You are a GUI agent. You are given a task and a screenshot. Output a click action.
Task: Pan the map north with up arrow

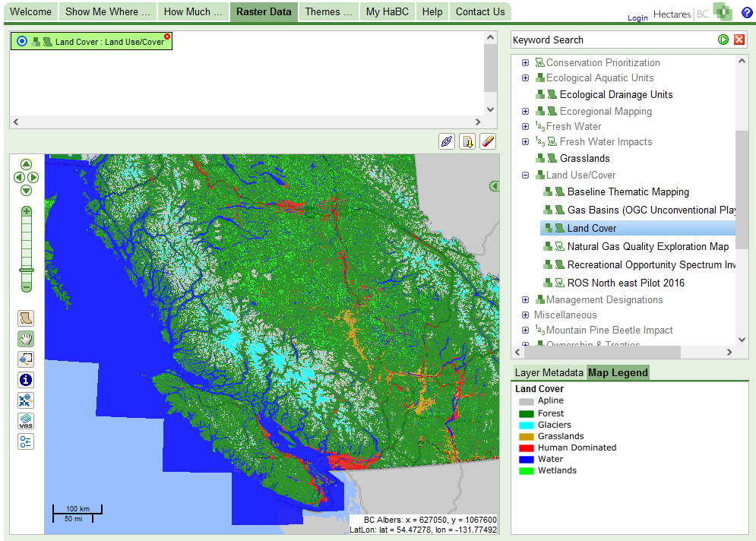(26, 164)
